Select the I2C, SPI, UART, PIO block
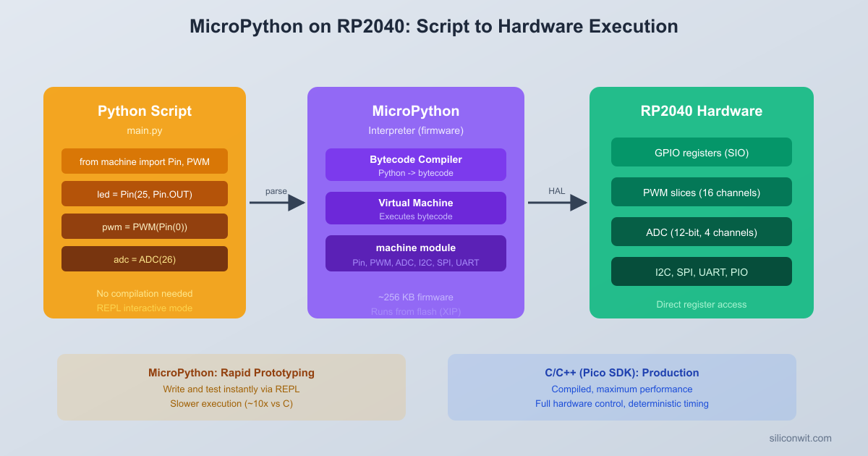 701,271
